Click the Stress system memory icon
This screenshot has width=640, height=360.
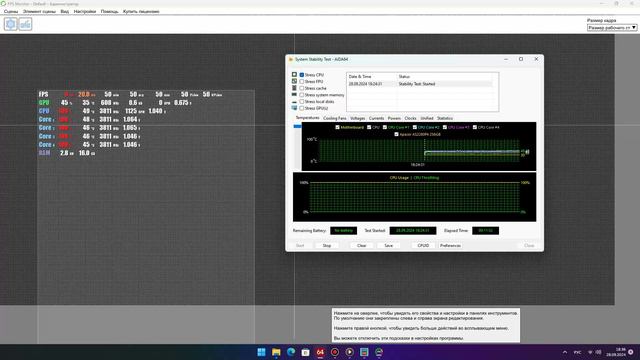[x=294, y=95]
